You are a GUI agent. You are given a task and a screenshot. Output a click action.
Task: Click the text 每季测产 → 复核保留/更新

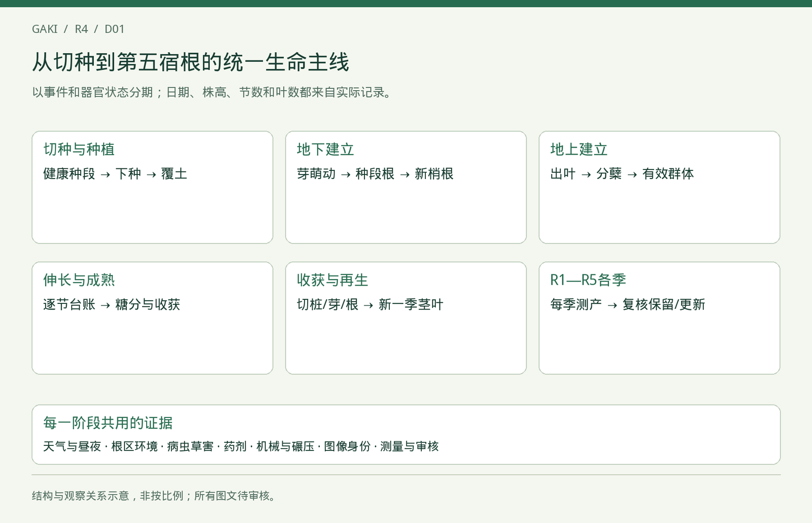pos(628,304)
